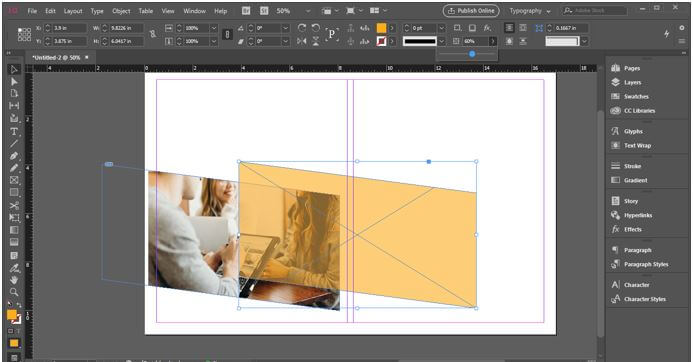Select the Selection tool arrow
693x362 pixels.
(x=14, y=69)
